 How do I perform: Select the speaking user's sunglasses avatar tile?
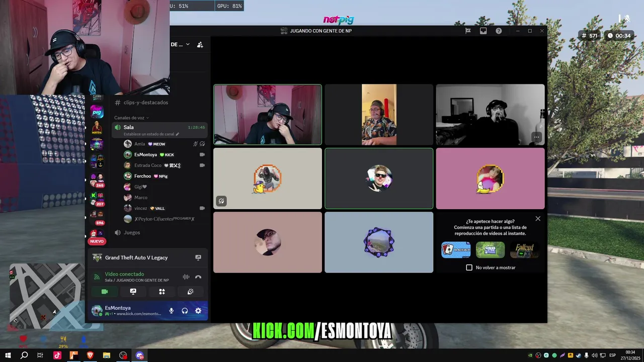(x=379, y=178)
